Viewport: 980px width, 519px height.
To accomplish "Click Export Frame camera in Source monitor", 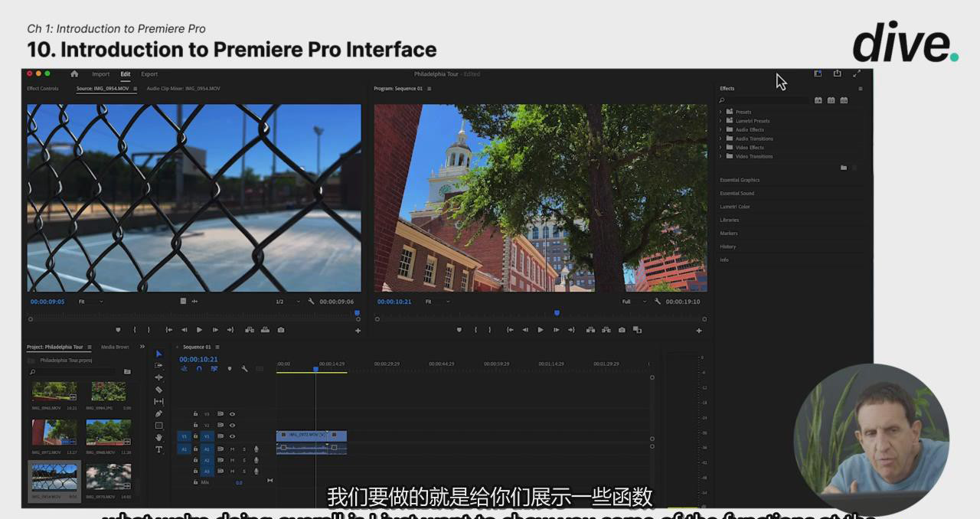I will (281, 330).
